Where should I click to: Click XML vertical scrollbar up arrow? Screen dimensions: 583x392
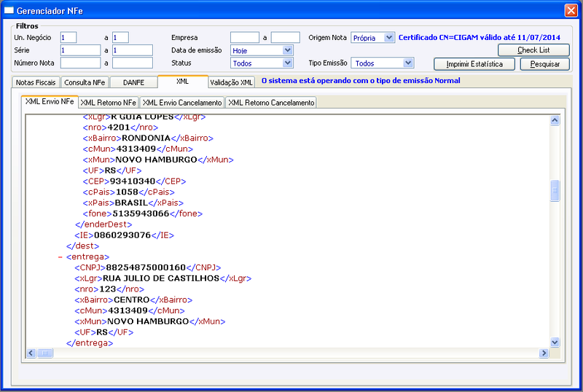click(x=555, y=120)
